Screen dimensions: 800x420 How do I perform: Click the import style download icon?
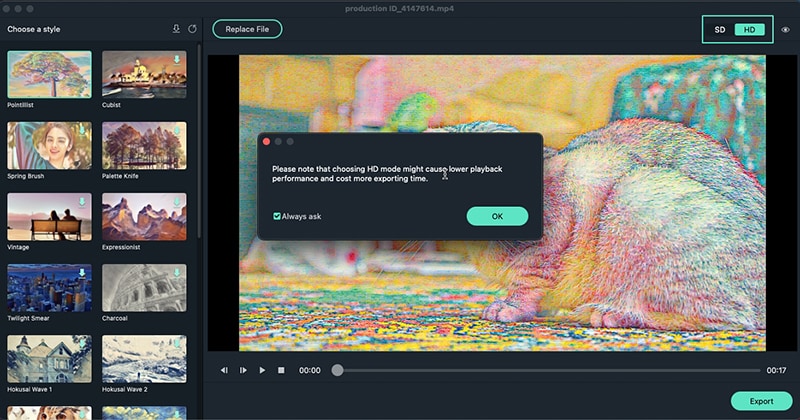(176, 29)
